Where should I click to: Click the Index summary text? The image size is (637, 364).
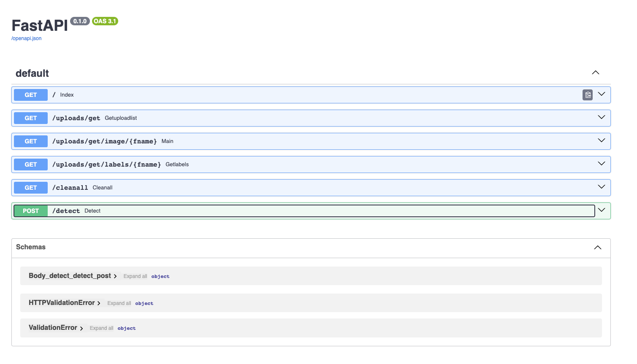point(67,95)
